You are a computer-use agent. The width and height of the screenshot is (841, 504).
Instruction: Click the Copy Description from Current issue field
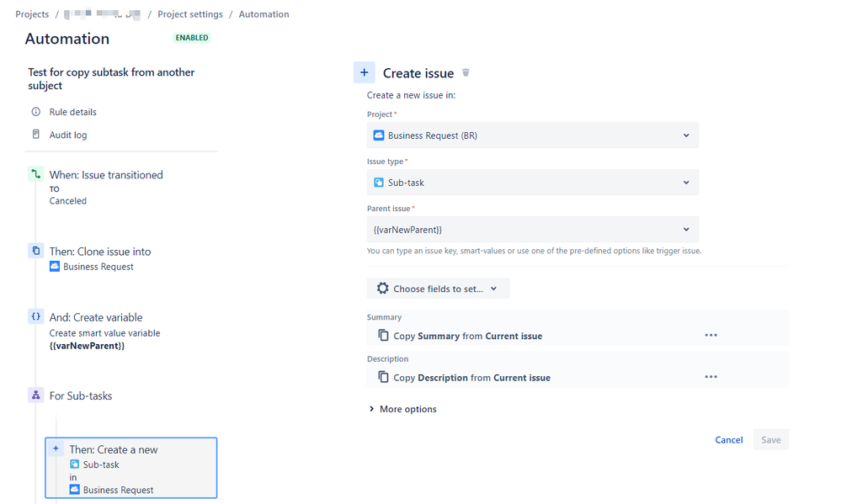click(x=578, y=377)
